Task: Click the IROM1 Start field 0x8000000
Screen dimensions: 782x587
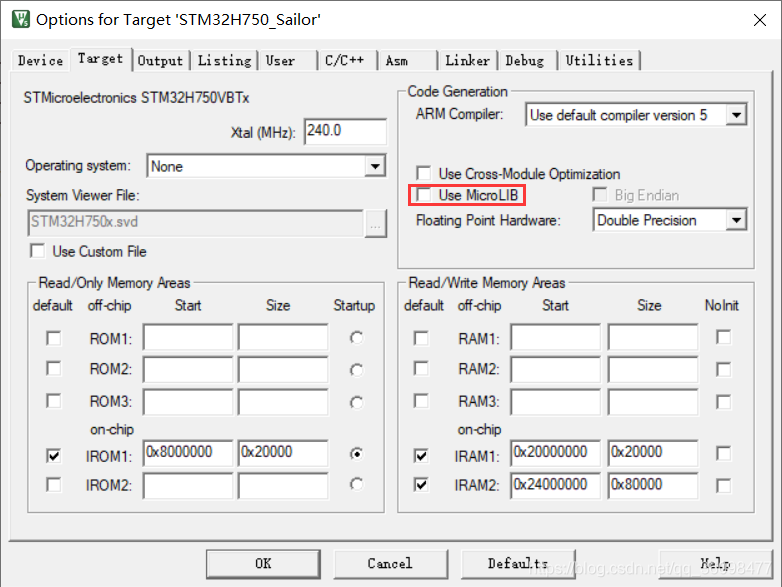Action: point(188,453)
